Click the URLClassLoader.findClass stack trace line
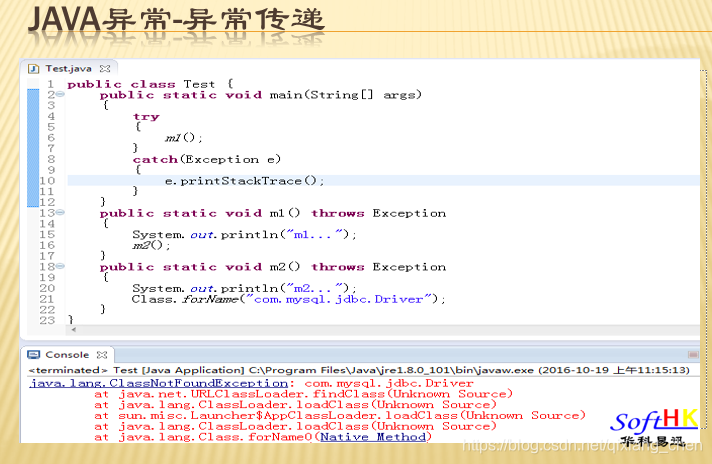The image size is (712, 464). (303, 394)
